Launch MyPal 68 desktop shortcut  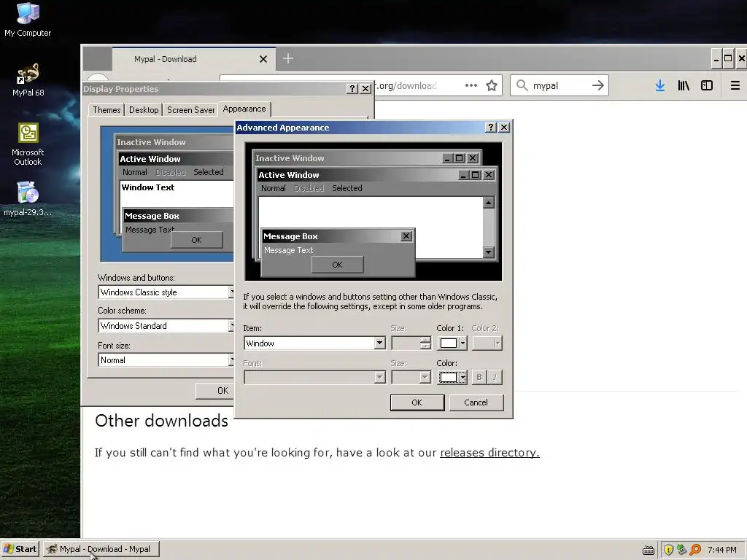tap(28, 79)
